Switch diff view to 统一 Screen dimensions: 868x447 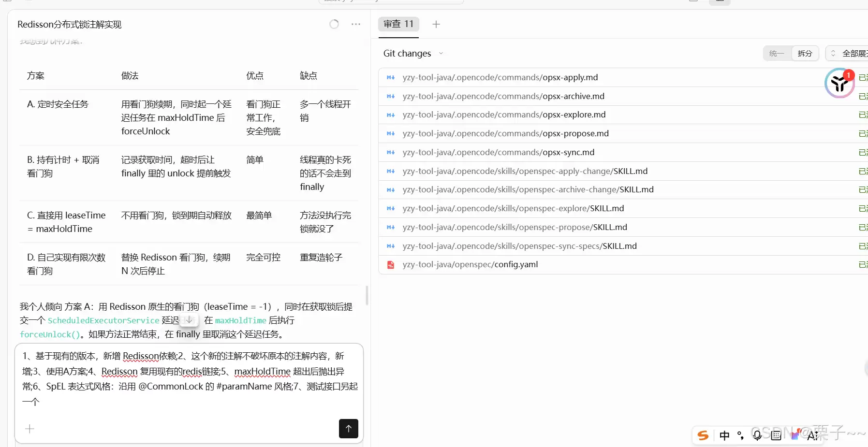(x=777, y=53)
